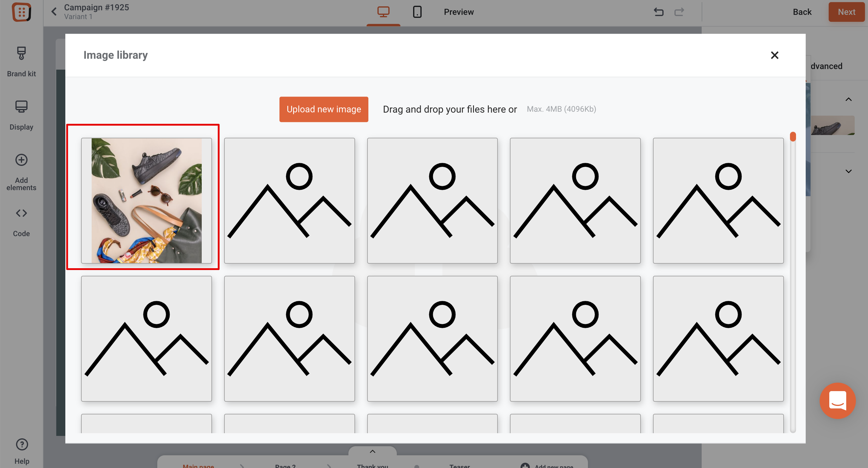The height and width of the screenshot is (468, 868).
Task: Select the shoes and bag photo thumbnail
Action: click(x=146, y=201)
